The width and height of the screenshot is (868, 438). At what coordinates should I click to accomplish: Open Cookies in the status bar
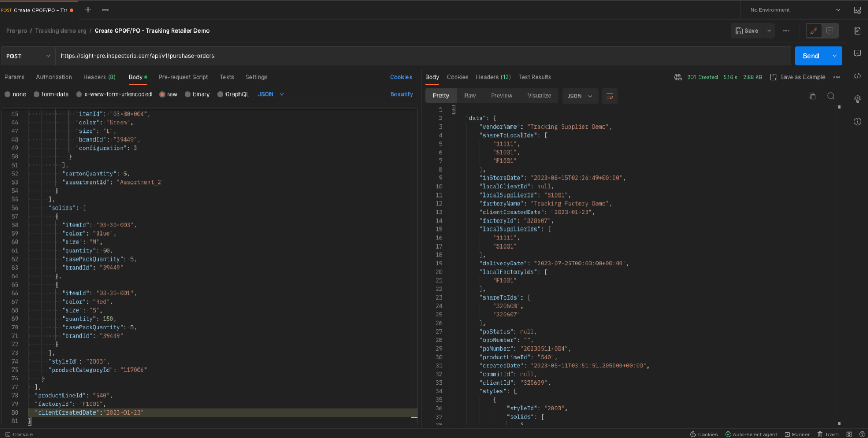pos(704,434)
